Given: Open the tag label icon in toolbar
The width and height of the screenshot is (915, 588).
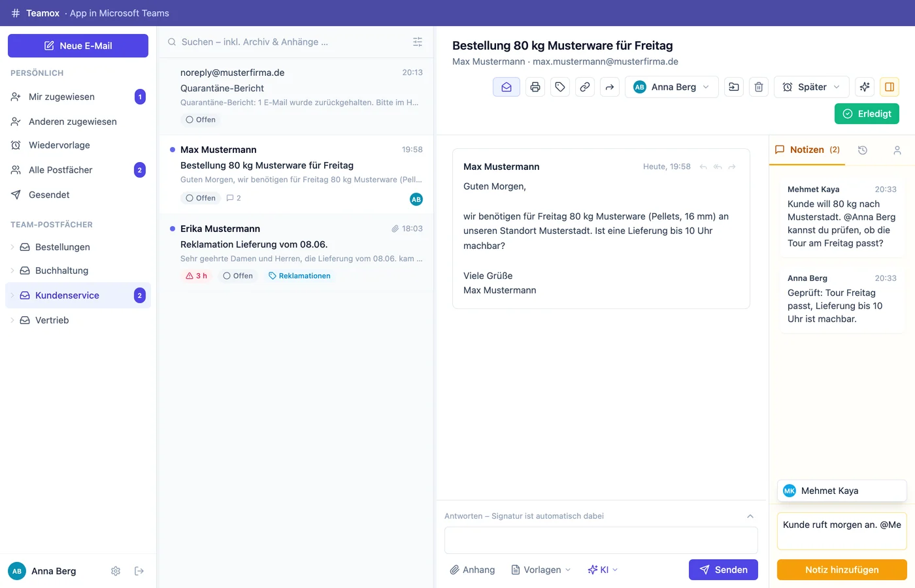Looking at the screenshot, I should (560, 87).
